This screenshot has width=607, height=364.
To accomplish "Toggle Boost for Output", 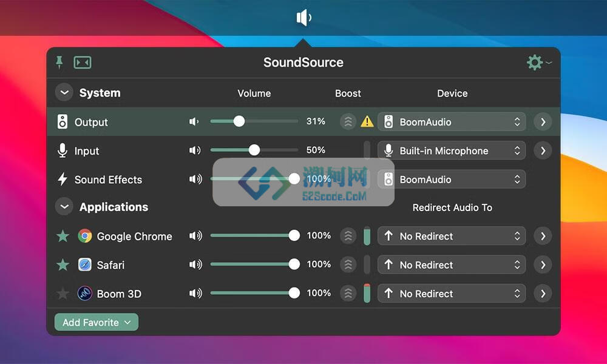I will pyautogui.click(x=348, y=122).
